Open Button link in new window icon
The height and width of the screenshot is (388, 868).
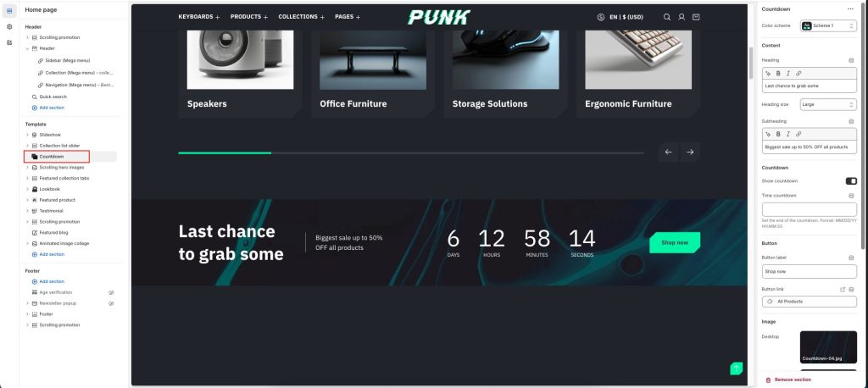[x=843, y=290]
